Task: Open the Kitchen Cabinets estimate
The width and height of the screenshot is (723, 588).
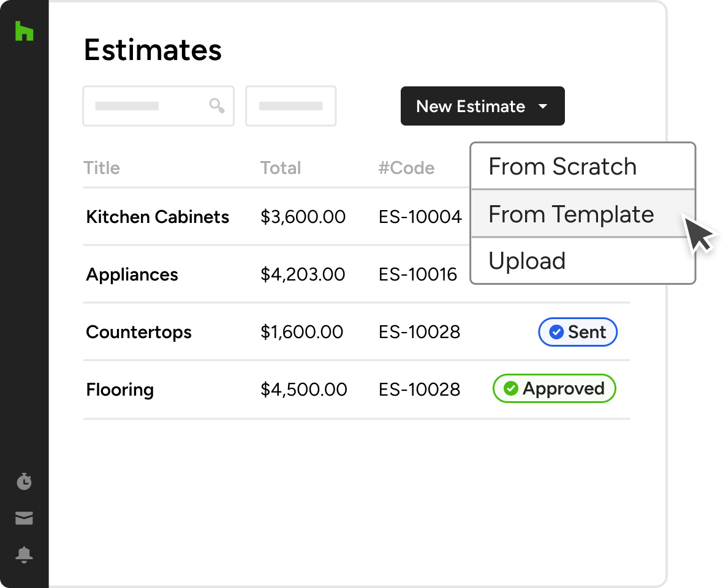Action: (157, 217)
